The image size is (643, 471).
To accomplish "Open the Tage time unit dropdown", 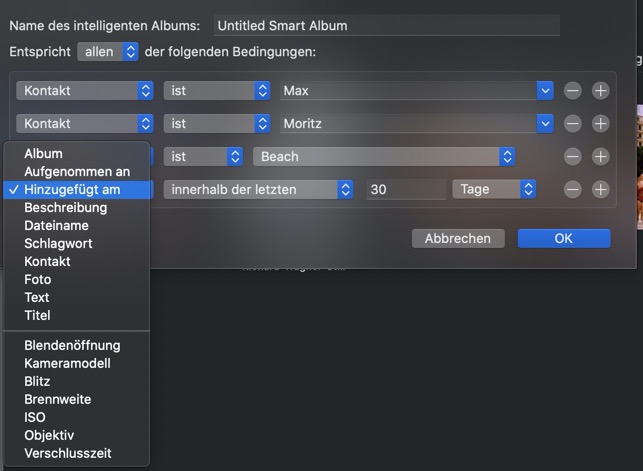I will [494, 189].
